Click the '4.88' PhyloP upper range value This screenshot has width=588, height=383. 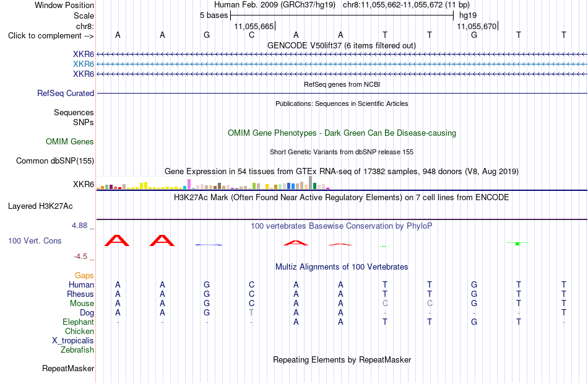[x=79, y=226]
